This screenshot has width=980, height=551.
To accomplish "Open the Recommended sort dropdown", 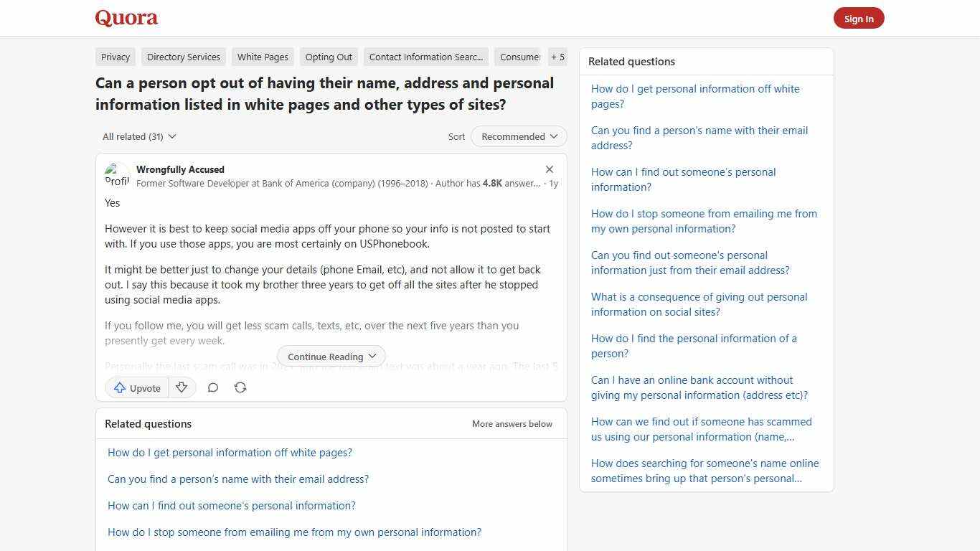I will click(x=518, y=136).
